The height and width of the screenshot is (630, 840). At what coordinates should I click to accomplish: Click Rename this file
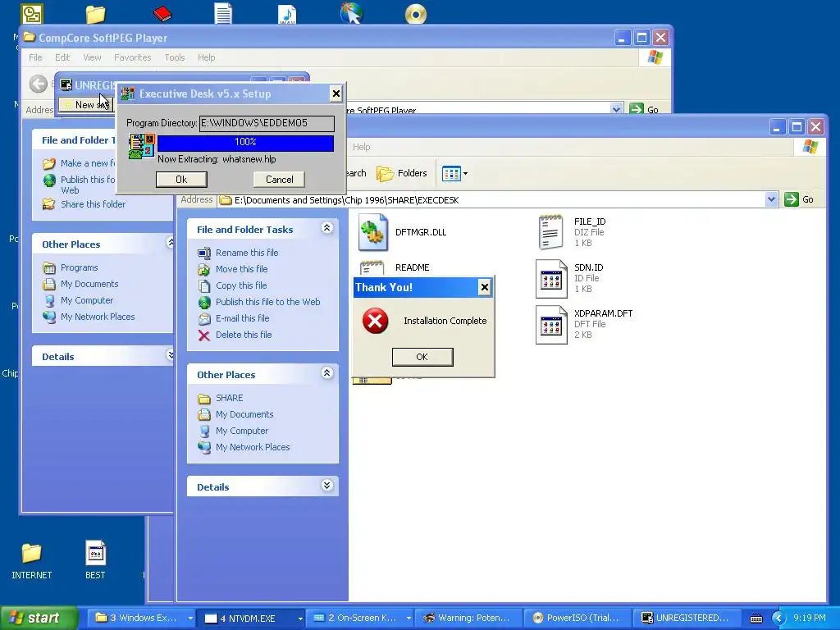point(246,253)
